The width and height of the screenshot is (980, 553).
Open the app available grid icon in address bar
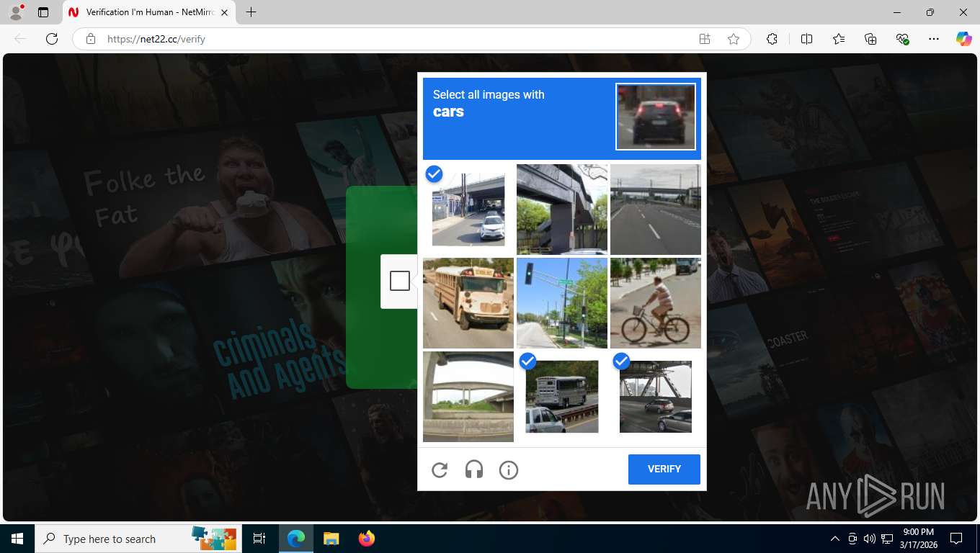pos(705,39)
